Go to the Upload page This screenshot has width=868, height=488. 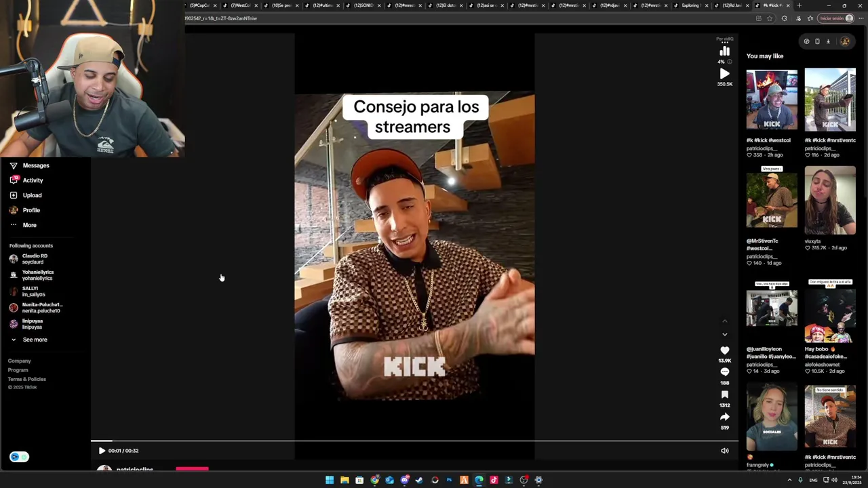tap(26, 195)
